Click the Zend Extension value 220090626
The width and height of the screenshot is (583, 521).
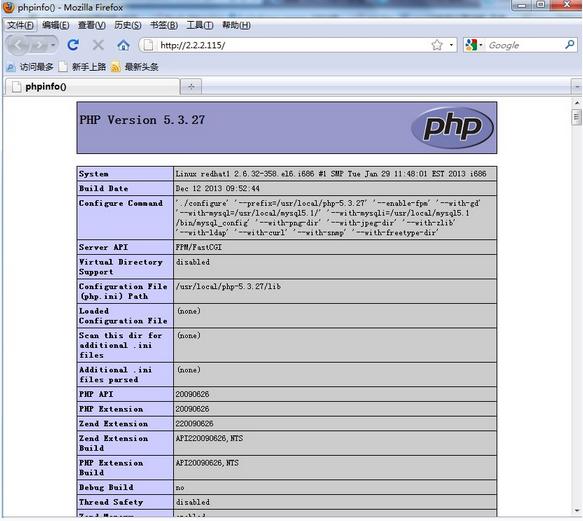194,424
